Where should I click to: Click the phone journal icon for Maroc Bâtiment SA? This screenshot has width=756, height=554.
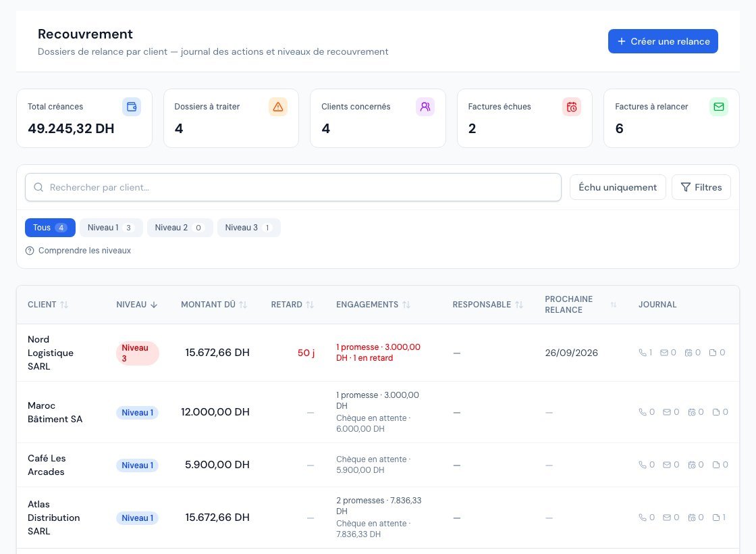click(x=643, y=412)
